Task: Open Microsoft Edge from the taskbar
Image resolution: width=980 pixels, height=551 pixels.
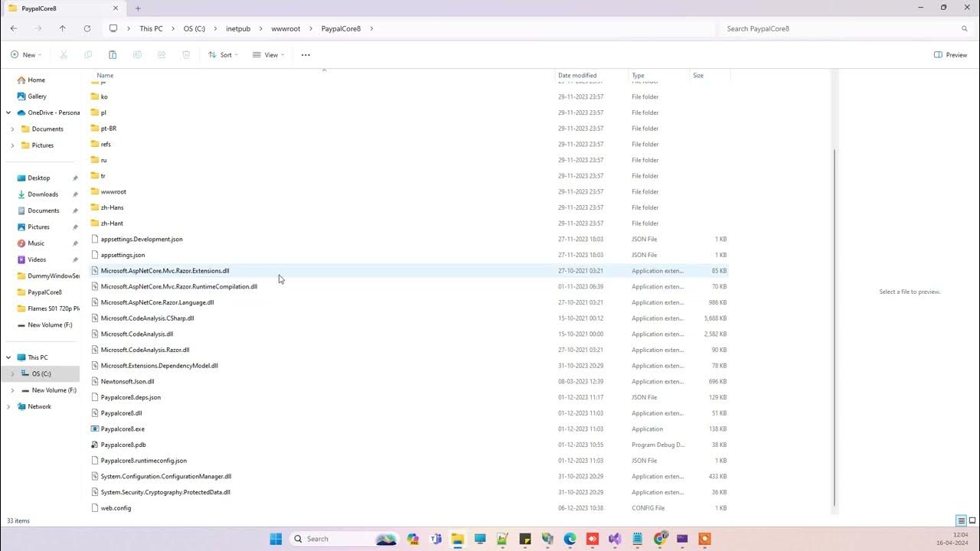Action: tap(570, 539)
